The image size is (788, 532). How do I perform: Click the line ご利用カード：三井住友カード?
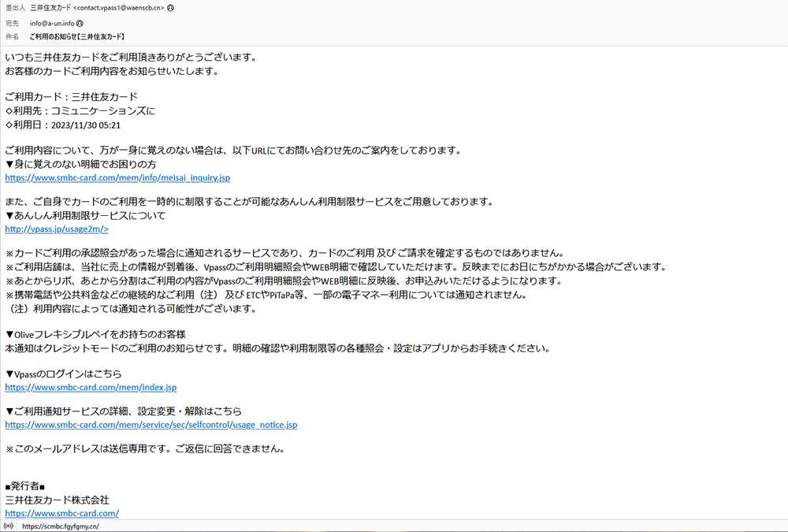(72, 96)
